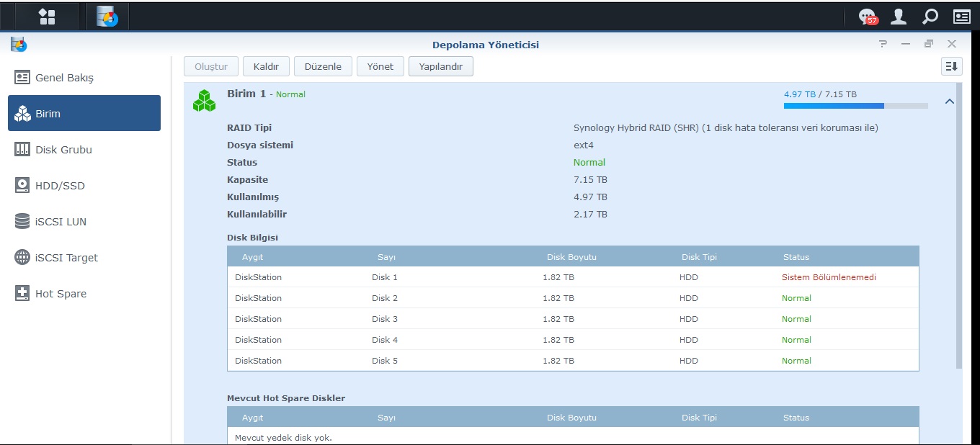Select Genel Bakış in sidebar

pyautogui.click(x=84, y=78)
